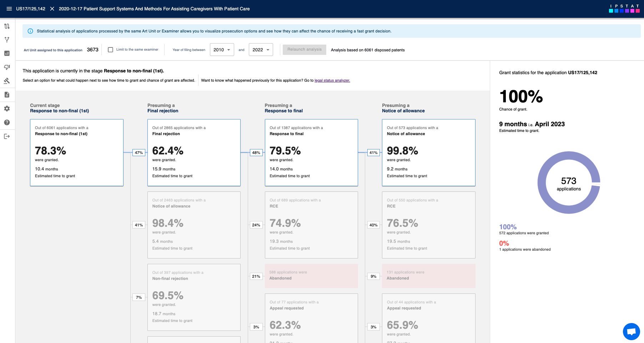644x343 pixels.
Task: Click the IPSTAT logo
Action: 624,9
